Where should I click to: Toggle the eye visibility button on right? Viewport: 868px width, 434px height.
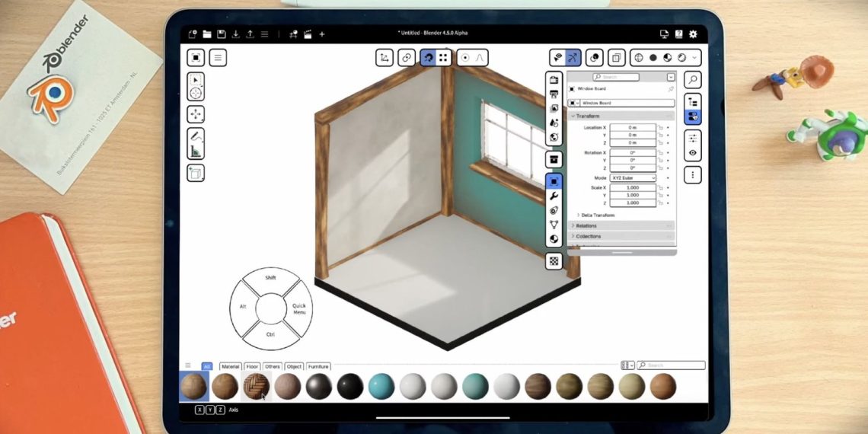coord(693,153)
